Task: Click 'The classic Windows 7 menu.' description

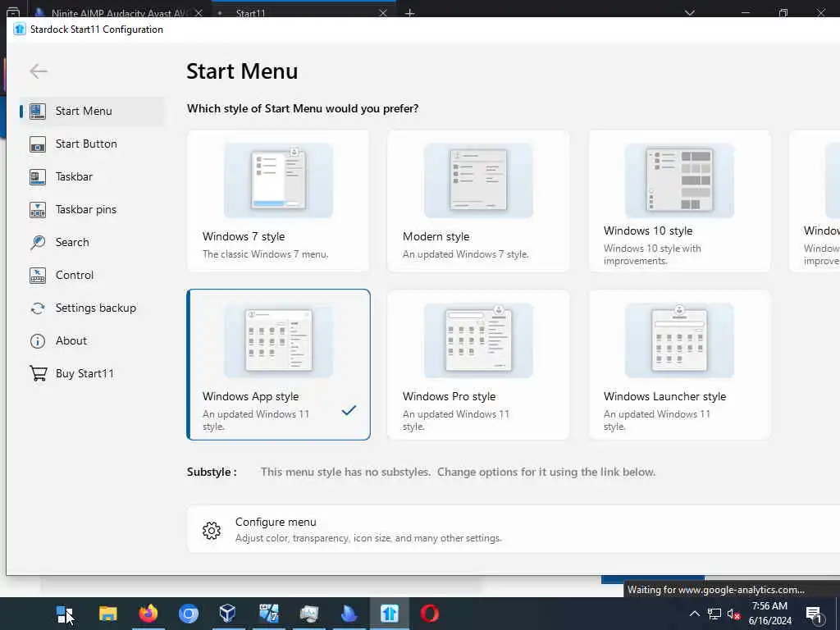Action: click(x=265, y=254)
